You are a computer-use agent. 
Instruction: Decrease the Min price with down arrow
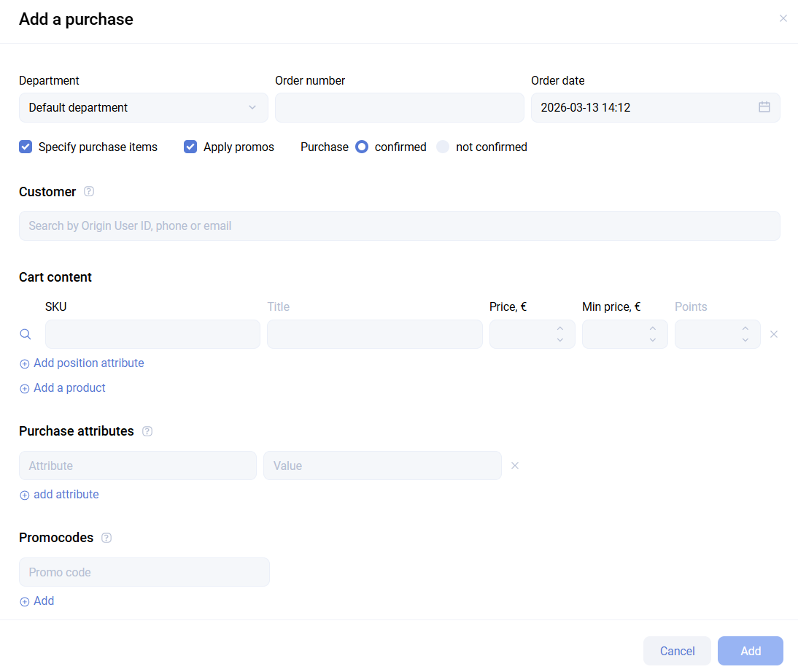tap(653, 340)
